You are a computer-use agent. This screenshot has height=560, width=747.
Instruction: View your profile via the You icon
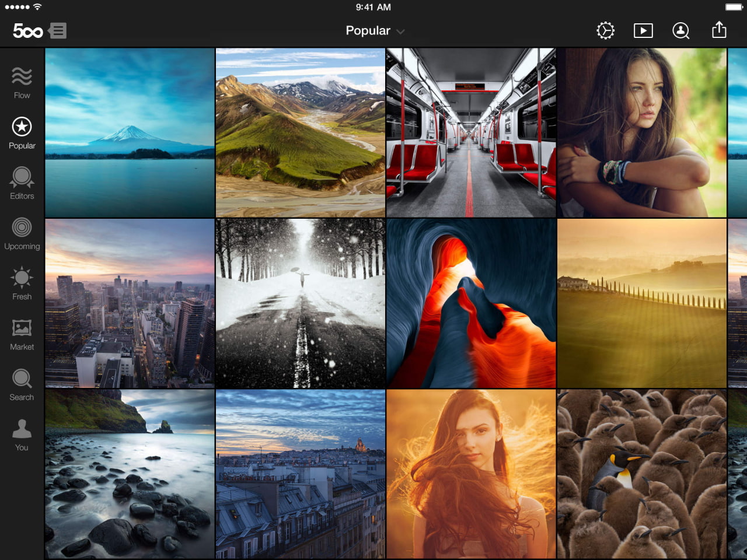tap(22, 432)
